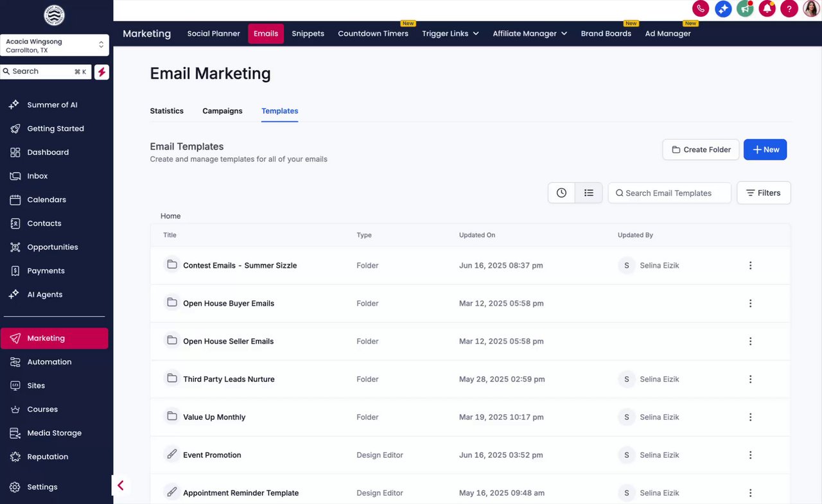Image resolution: width=822 pixels, height=504 pixels.
Task: Open the Social Planner menu item
Action: [213, 33]
